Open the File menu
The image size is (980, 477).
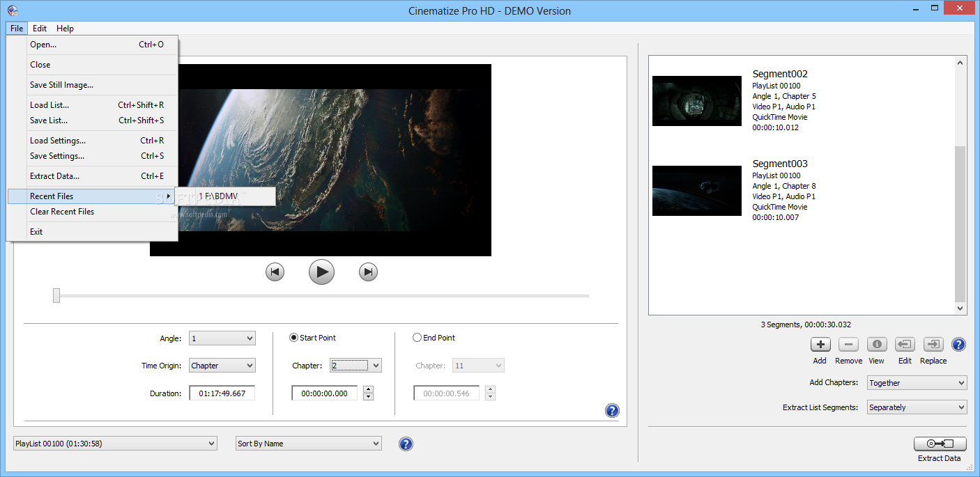17,29
